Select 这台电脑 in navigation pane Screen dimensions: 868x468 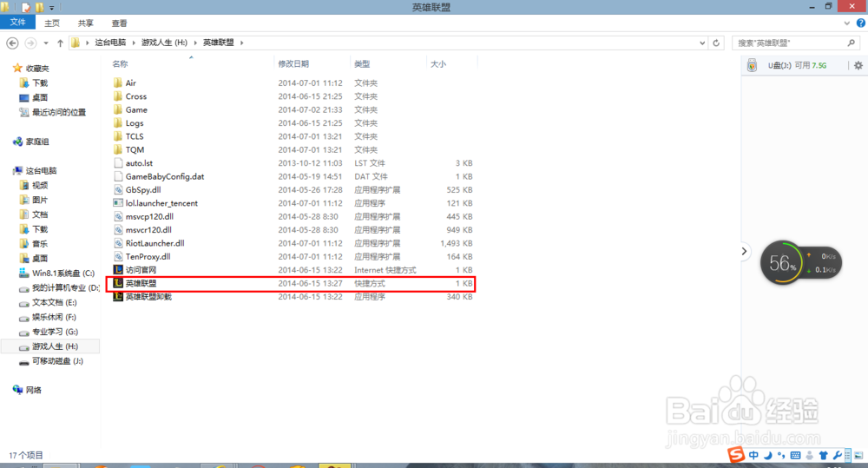(41, 170)
